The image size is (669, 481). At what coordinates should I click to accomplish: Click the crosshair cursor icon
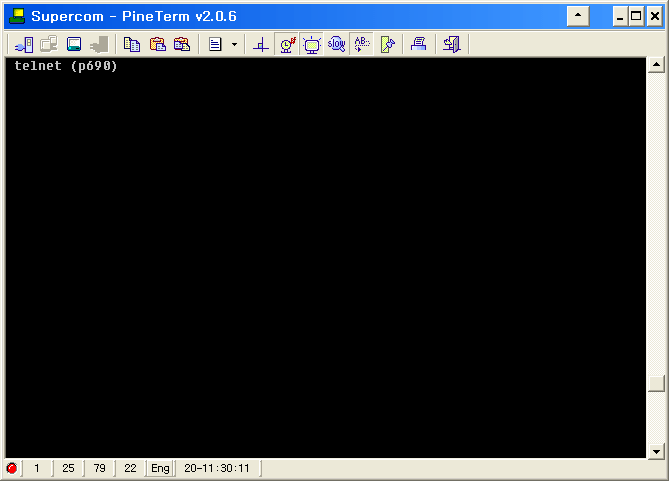261,44
